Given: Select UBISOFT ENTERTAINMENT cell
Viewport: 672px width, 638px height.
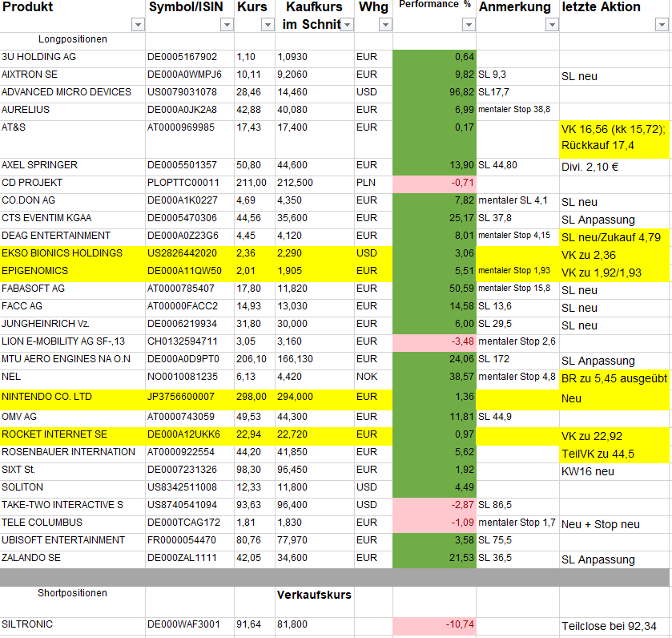Looking at the screenshot, I should click(72, 542).
